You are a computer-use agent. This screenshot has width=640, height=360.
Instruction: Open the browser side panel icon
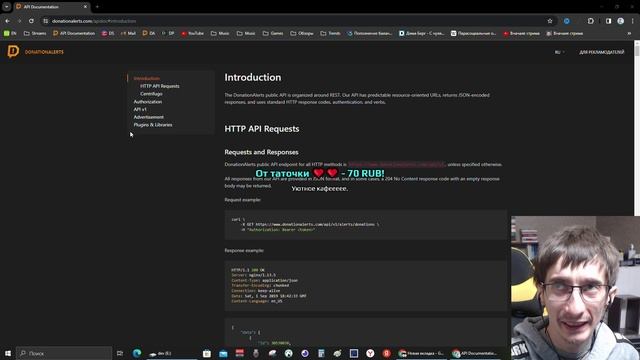click(x=608, y=21)
